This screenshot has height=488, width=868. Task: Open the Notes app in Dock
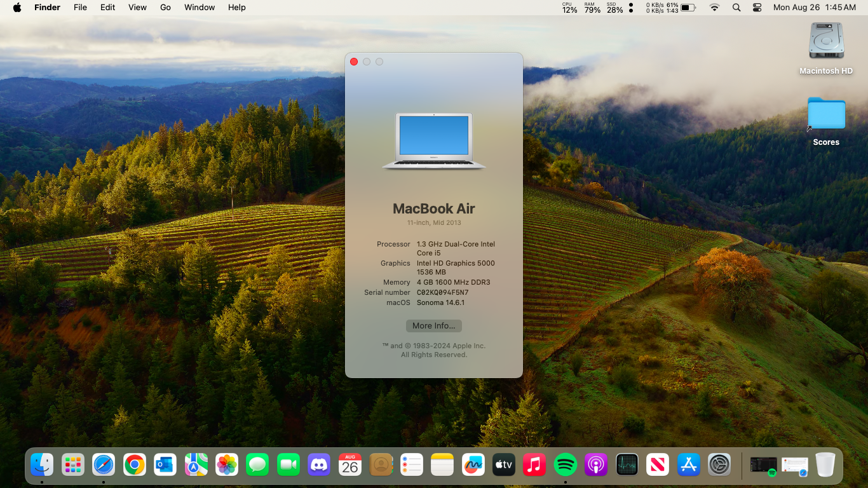point(442,465)
